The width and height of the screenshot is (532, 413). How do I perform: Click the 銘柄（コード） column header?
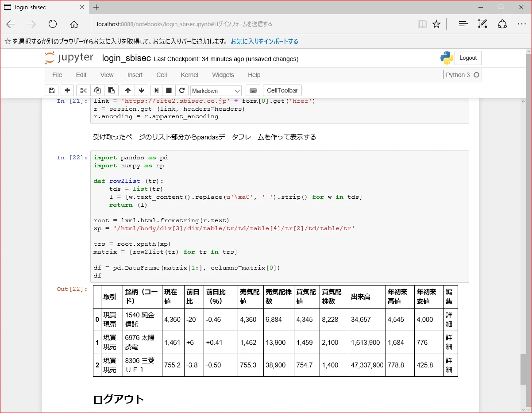pyautogui.click(x=142, y=297)
